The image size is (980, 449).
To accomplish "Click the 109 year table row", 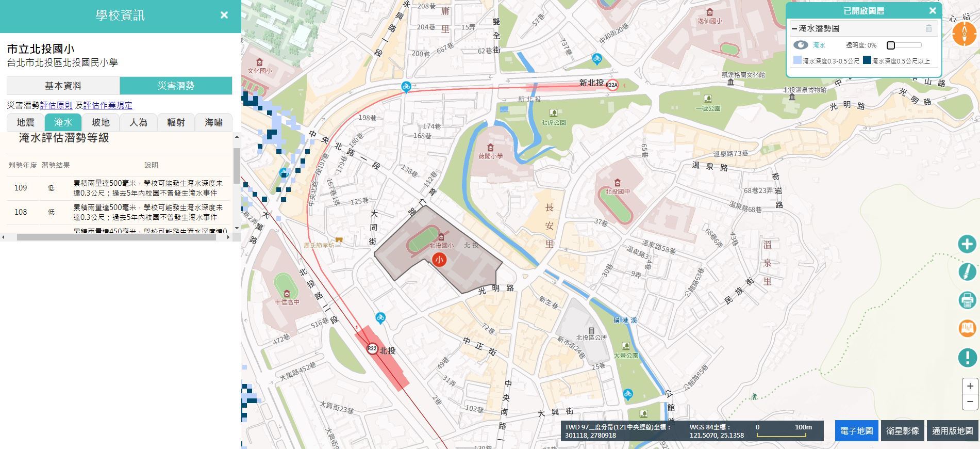I will [x=118, y=188].
